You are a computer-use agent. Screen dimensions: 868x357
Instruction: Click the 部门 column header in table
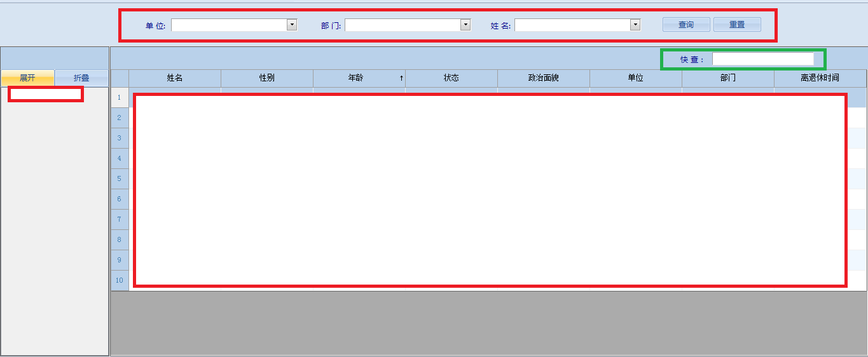coord(728,78)
